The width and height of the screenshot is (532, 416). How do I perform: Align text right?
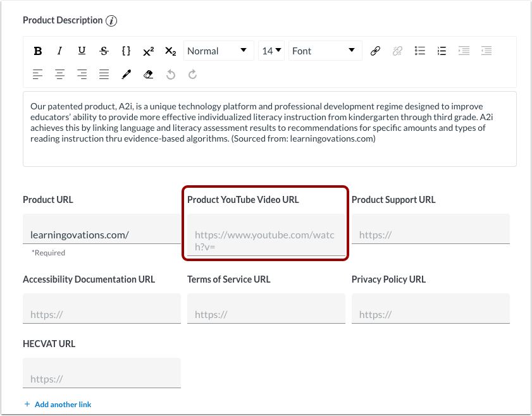[x=82, y=74]
